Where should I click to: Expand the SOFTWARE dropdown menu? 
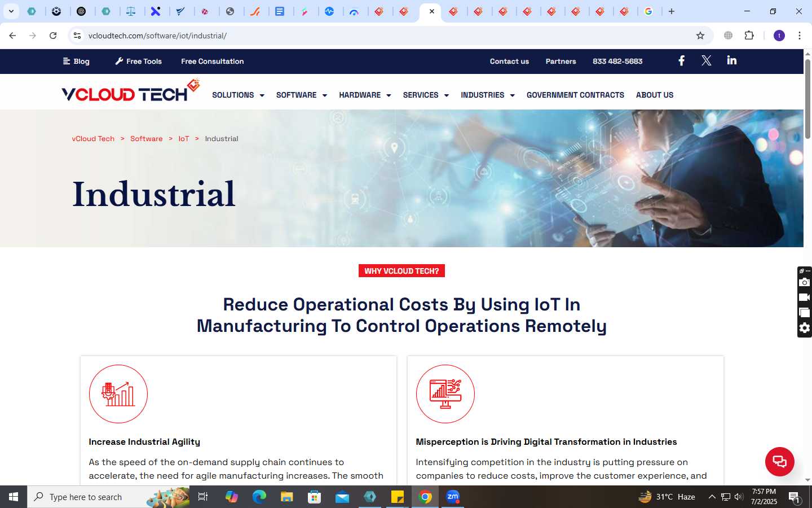(302, 95)
